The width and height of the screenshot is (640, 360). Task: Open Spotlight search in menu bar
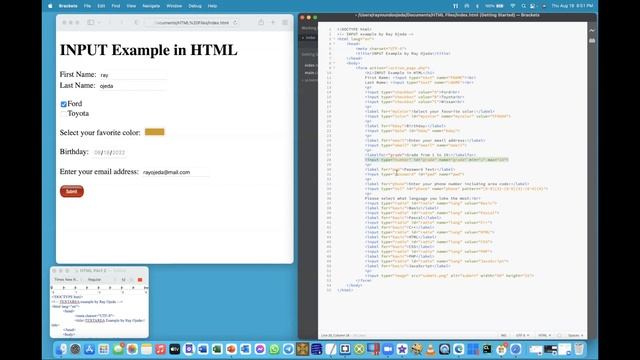click(x=524, y=6)
